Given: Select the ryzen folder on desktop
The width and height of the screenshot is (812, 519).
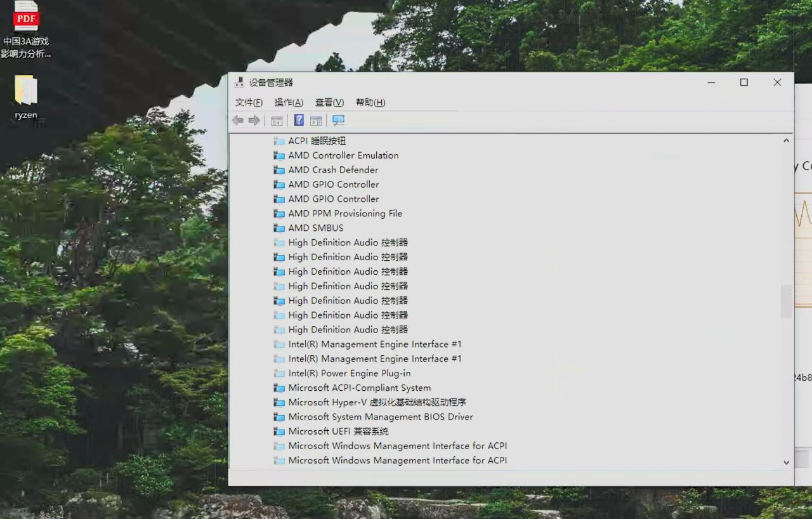Looking at the screenshot, I should tap(26, 97).
